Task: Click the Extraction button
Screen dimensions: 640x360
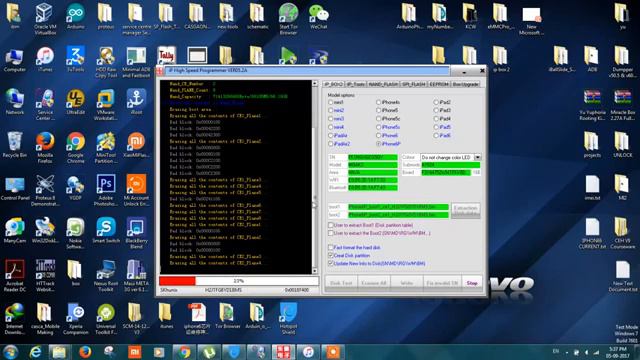Action: click(465, 210)
